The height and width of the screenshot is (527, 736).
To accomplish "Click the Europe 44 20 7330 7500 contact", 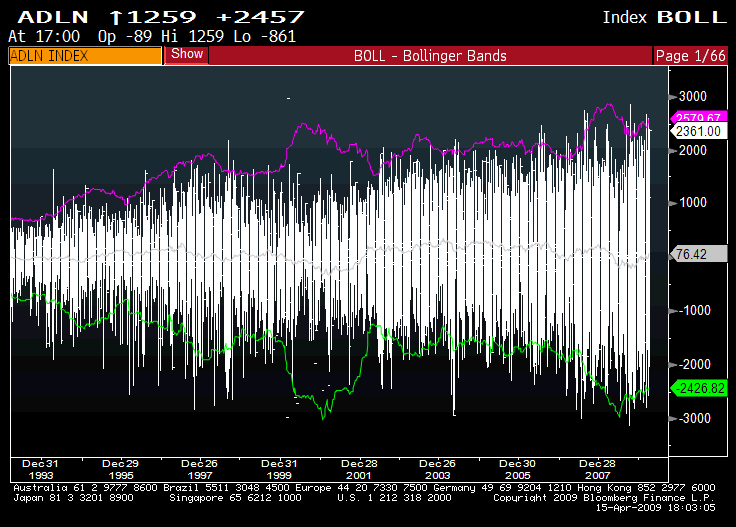I will tap(359, 488).
